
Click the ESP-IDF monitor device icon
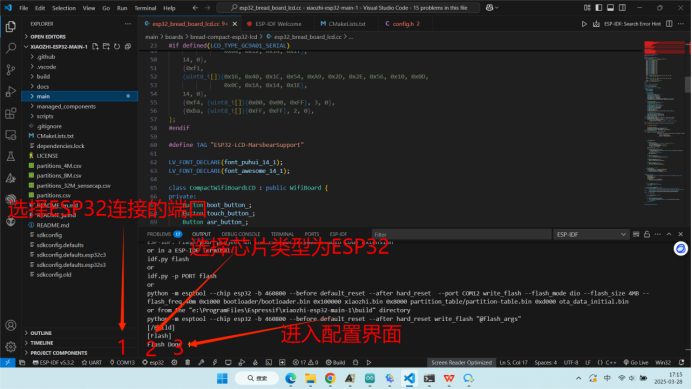[228, 363]
